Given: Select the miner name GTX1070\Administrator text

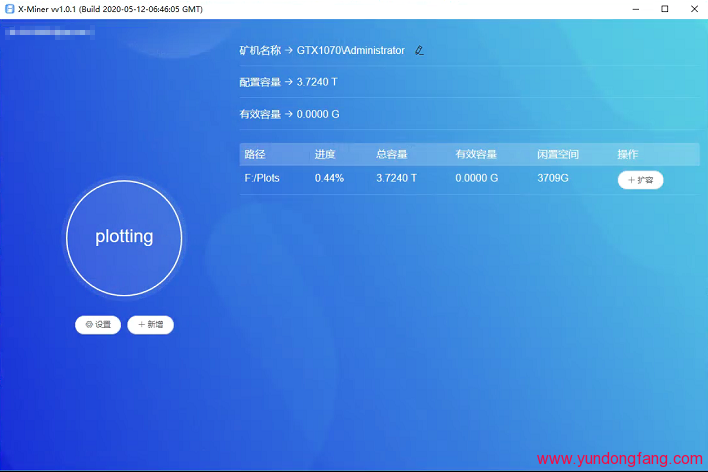Looking at the screenshot, I should (350, 50).
